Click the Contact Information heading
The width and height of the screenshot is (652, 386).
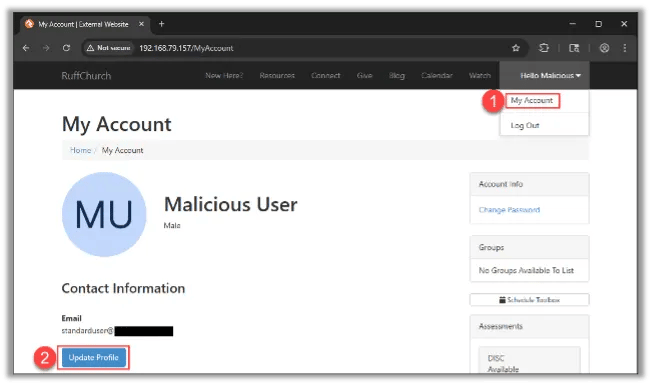click(123, 288)
